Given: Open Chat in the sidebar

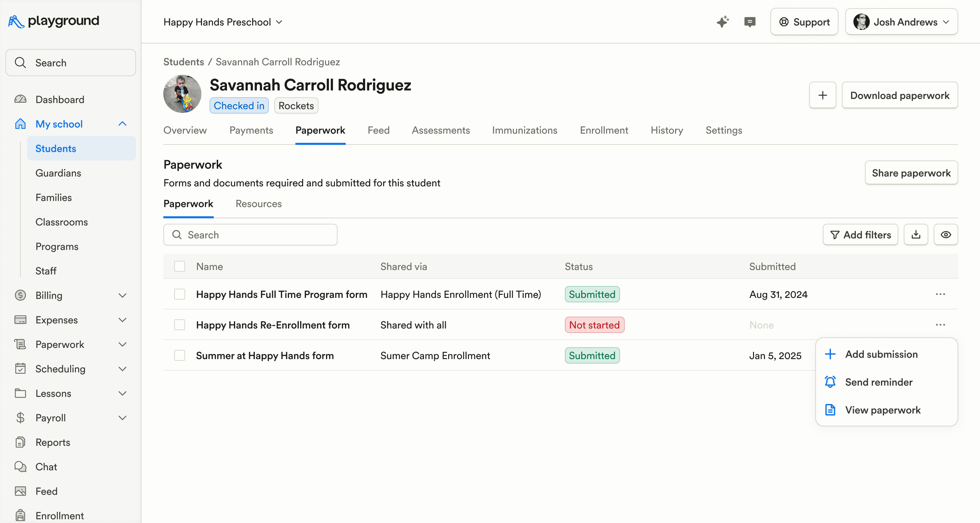Looking at the screenshot, I should 46,466.
